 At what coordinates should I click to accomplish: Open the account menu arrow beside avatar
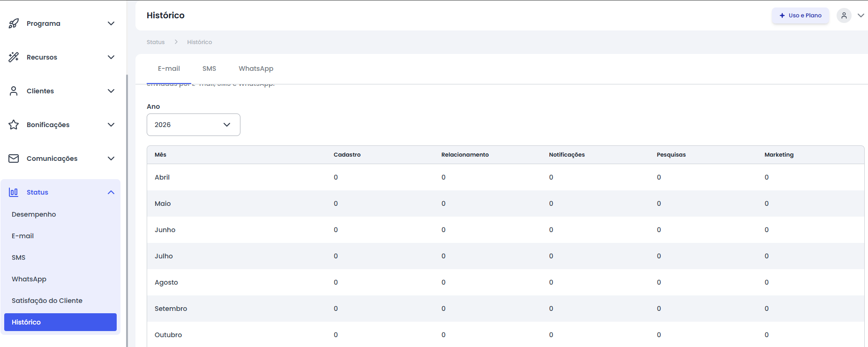pos(861,15)
